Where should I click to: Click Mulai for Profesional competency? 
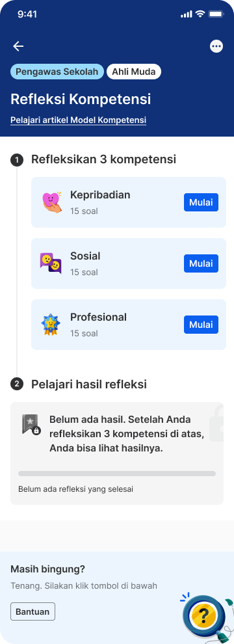(201, 325)
